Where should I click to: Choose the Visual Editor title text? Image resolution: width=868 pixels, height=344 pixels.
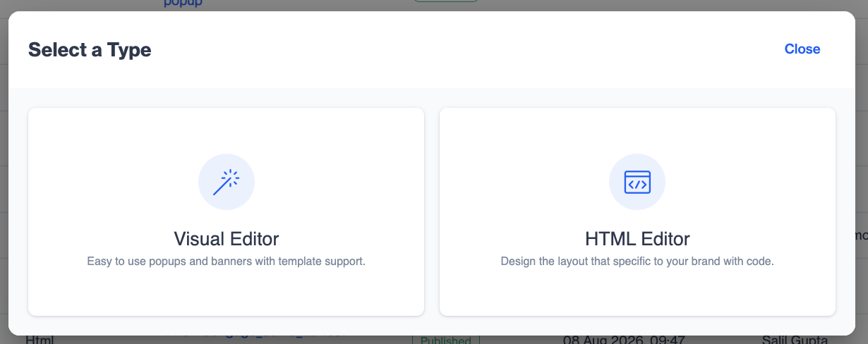point(227,238)
